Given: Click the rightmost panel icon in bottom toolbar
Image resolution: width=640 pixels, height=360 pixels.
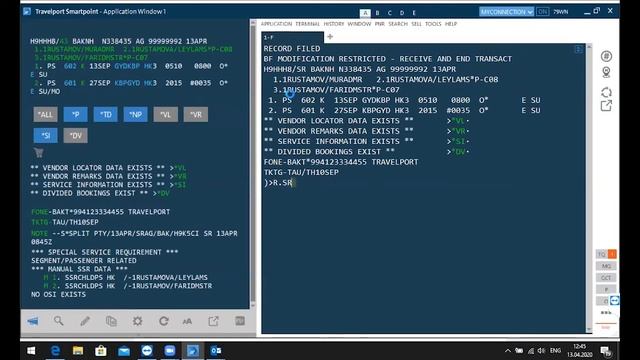Looking at the screenshot, I should point(240,321).
